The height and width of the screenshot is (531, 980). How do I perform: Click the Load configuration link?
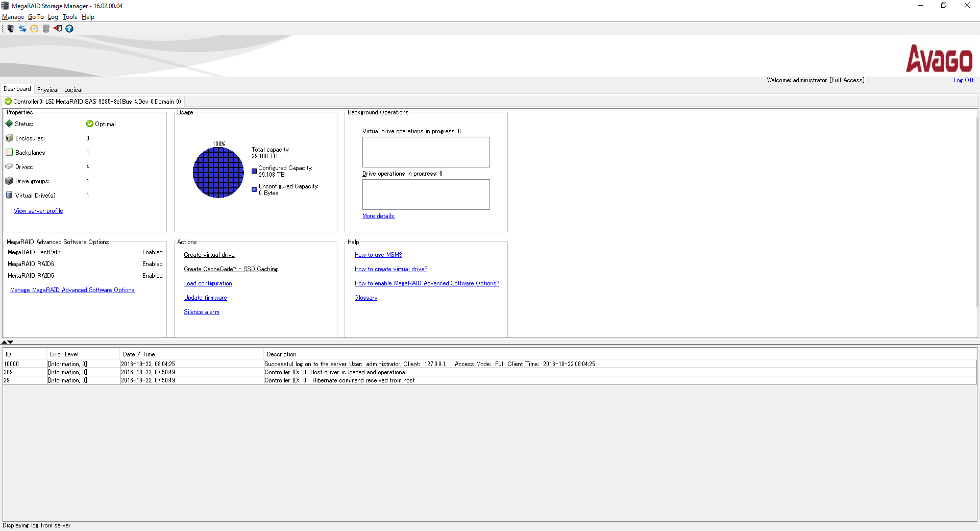point(208,283)
